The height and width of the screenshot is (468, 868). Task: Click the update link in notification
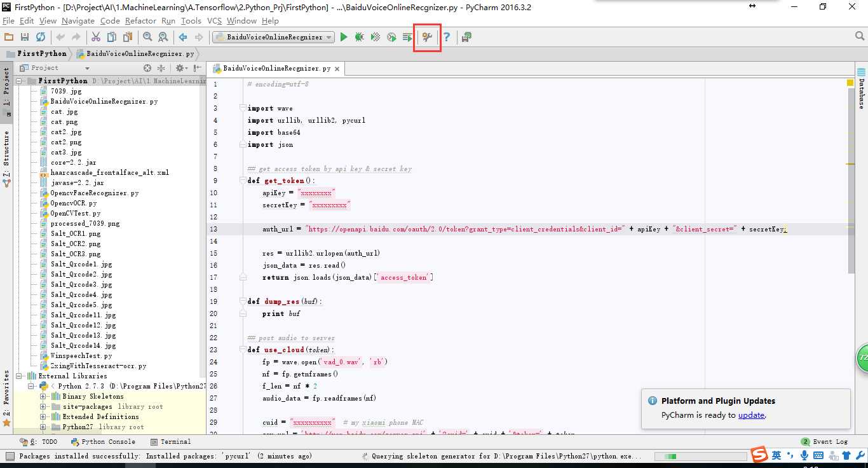click(751, 415)
